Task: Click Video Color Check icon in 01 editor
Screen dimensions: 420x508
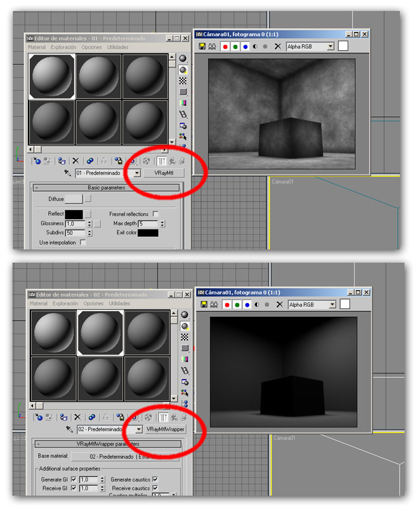Action: click(x=183, y=103)
